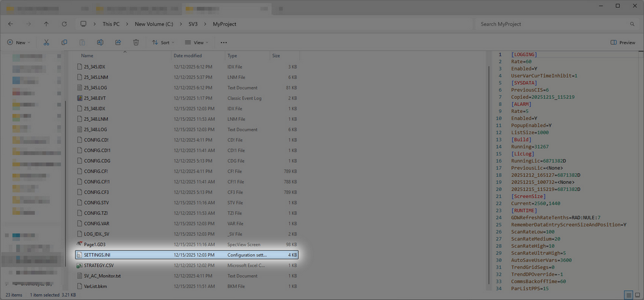Sort files by the Date modified column
This screenshot has height=300, width=644.
[x=188, y=56]
